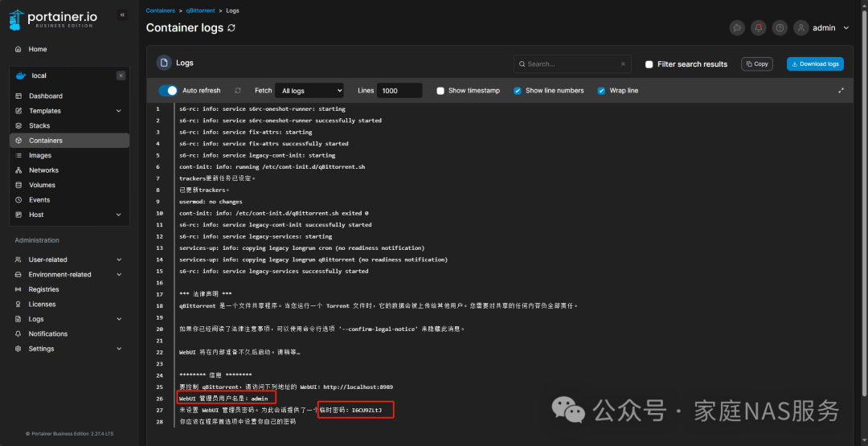Image resolution: width=868 pixels, height=446 pixels.
Task: Click the Host icon in the sidebar
Action: [x=18, y=215]
